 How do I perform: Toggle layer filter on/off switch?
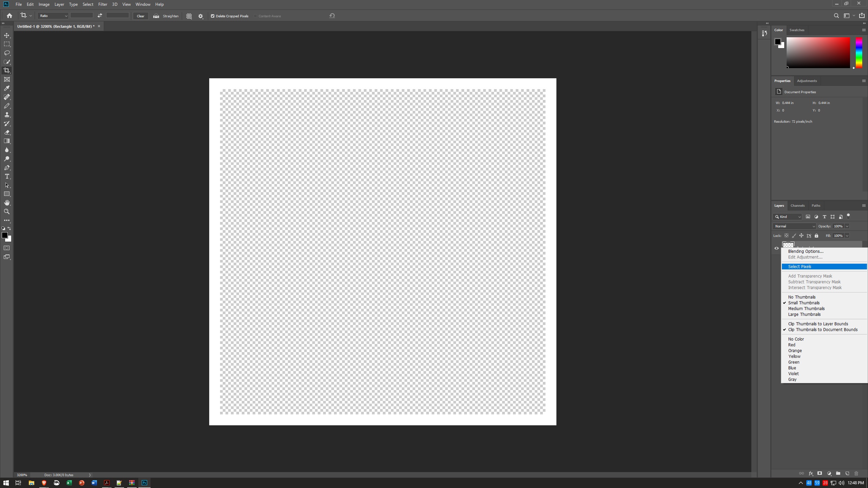tap(848, 216)
